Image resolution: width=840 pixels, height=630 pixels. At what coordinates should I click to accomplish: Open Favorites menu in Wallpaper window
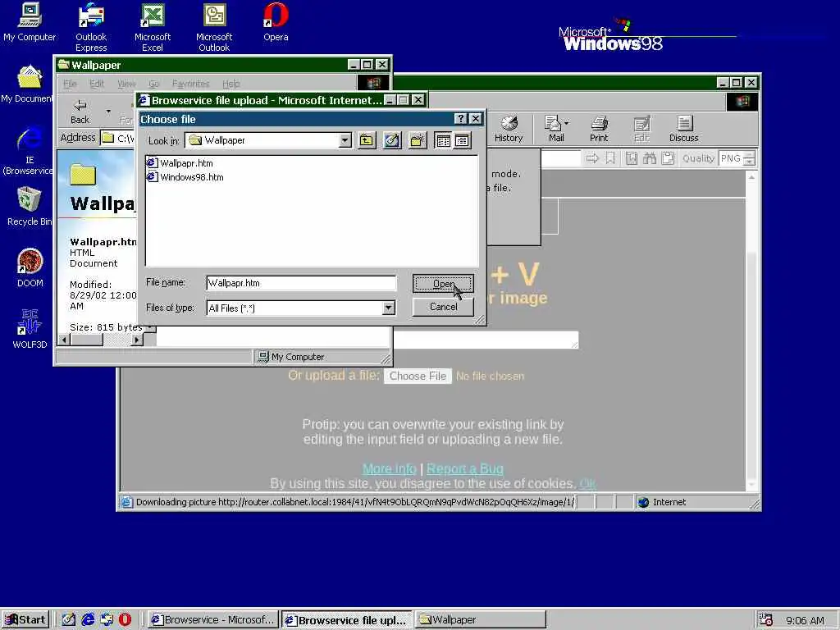pyautogui.click(x=190, y=84)
